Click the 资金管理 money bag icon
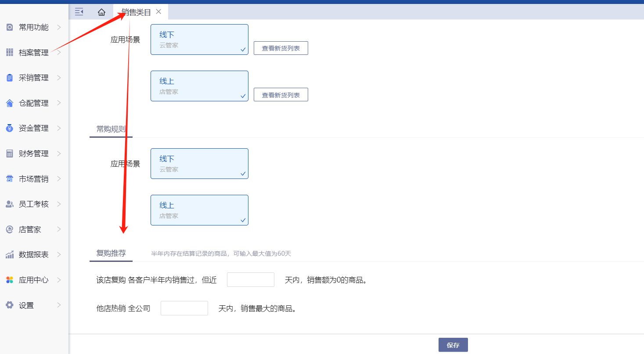 point(10,128)
